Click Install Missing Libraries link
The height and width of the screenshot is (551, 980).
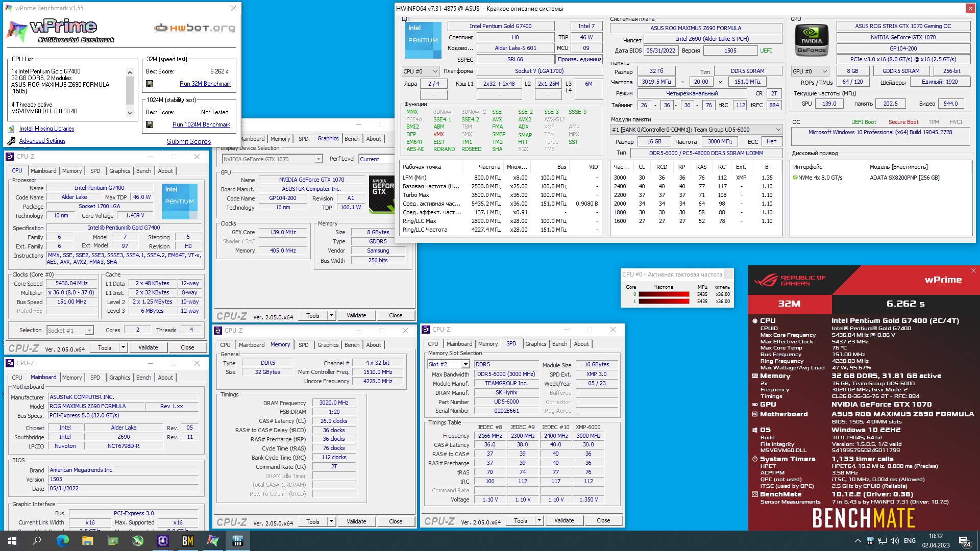[46, 129]
